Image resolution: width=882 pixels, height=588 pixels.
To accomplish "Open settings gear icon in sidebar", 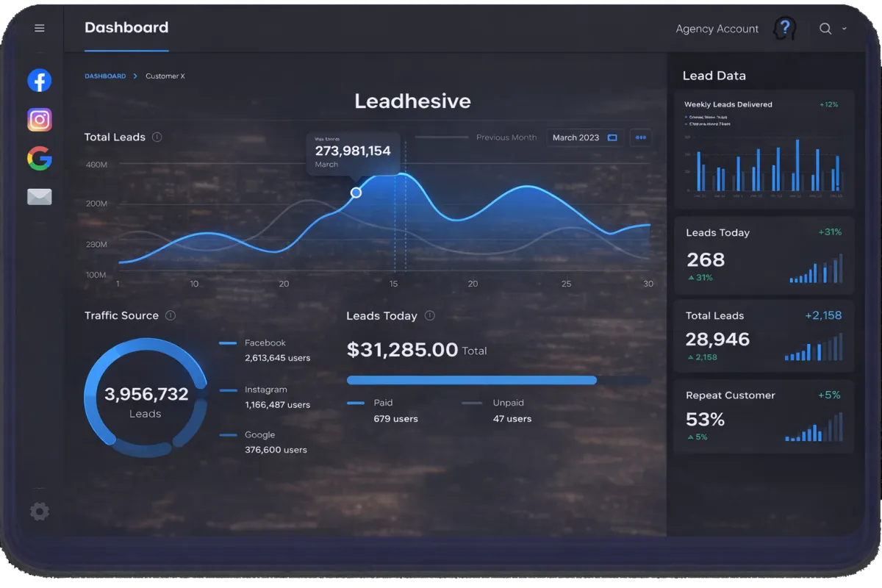I will coord(40,512).
